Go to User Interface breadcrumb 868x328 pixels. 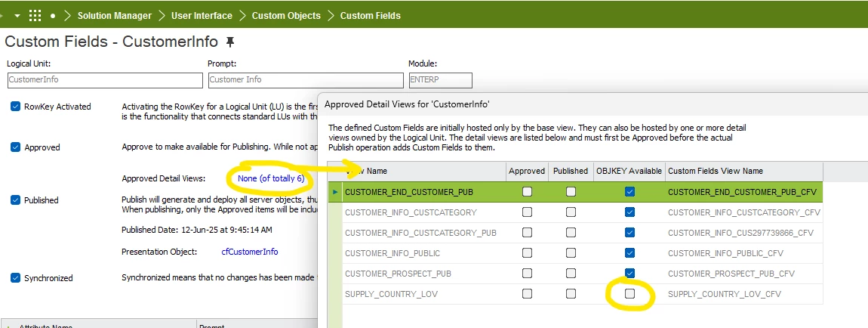click(202, 16)
